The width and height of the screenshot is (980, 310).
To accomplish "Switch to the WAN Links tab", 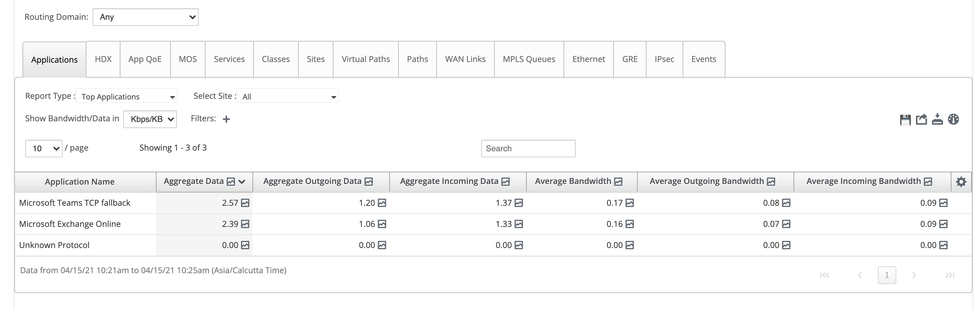I will click(x=465, y=59).
